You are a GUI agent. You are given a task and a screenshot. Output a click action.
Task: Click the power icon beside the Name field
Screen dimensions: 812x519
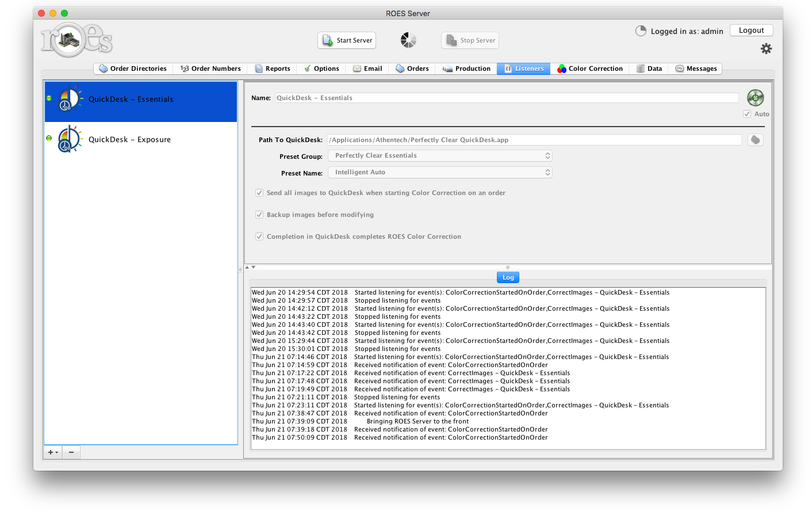point(755,98)
